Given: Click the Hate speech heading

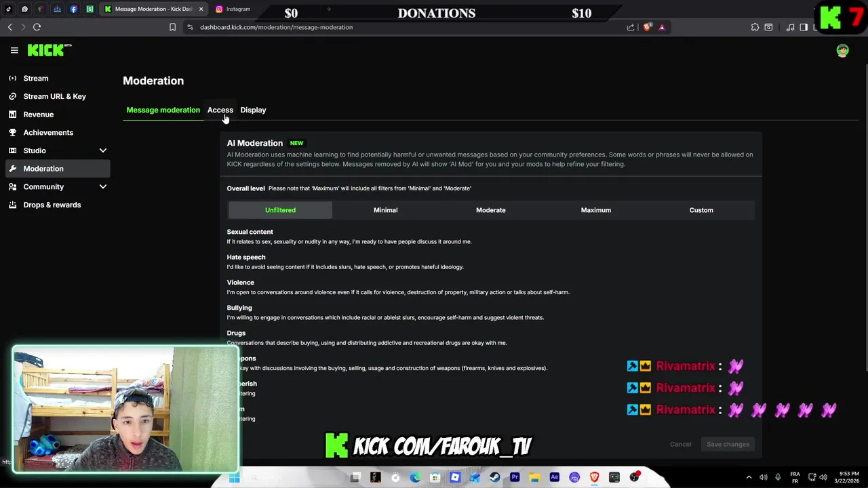Looking at the screenshot, I should (246, 257).
